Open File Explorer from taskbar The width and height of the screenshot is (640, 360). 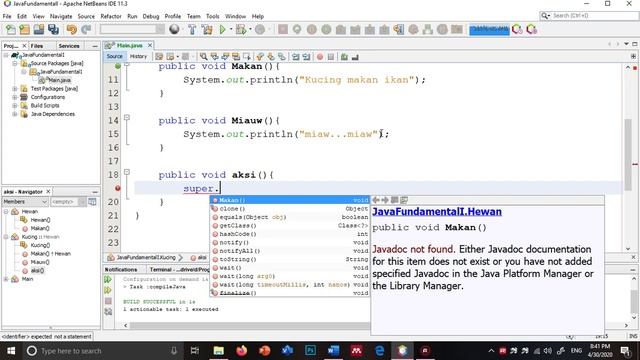click(x=219, y=351)
